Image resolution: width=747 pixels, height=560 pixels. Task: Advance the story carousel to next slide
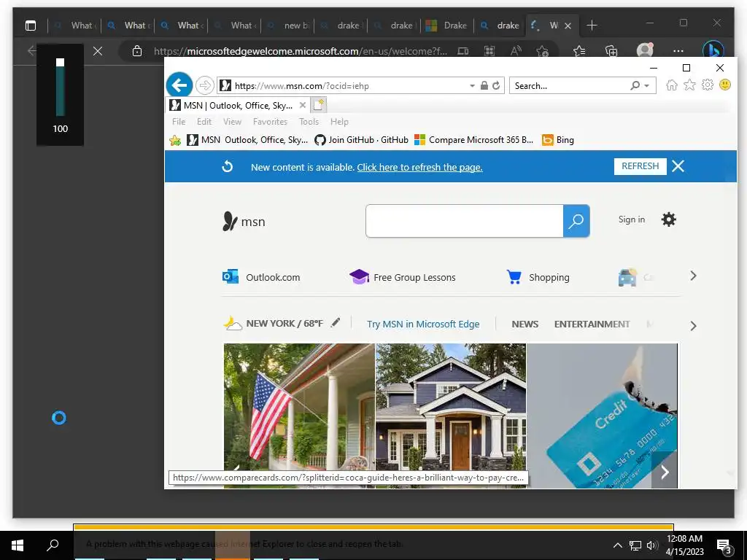tap(665, 472)
